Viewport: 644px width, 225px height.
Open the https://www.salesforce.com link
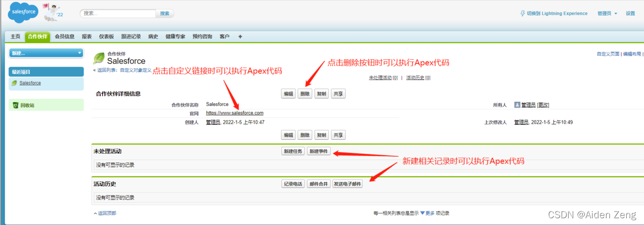235,113
